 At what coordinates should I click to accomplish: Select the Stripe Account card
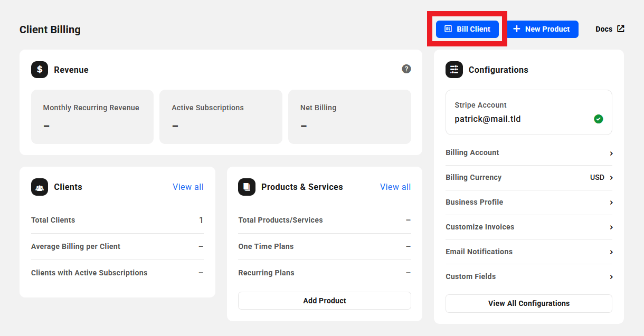tap(529, 112)
